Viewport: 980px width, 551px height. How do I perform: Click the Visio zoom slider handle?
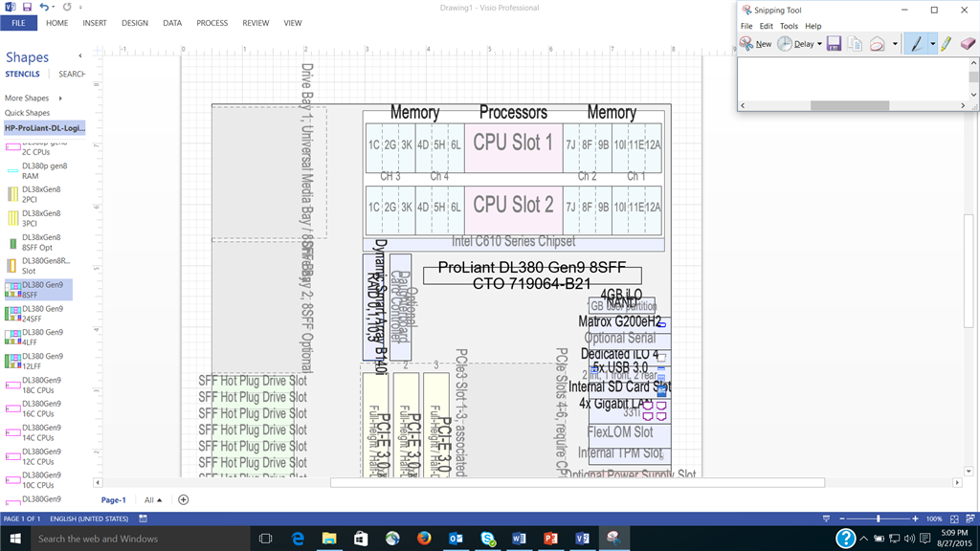coord(879,518)
